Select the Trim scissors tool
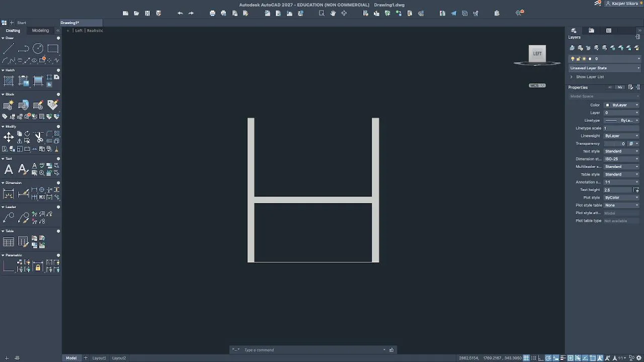 click(x=38, y=137)
